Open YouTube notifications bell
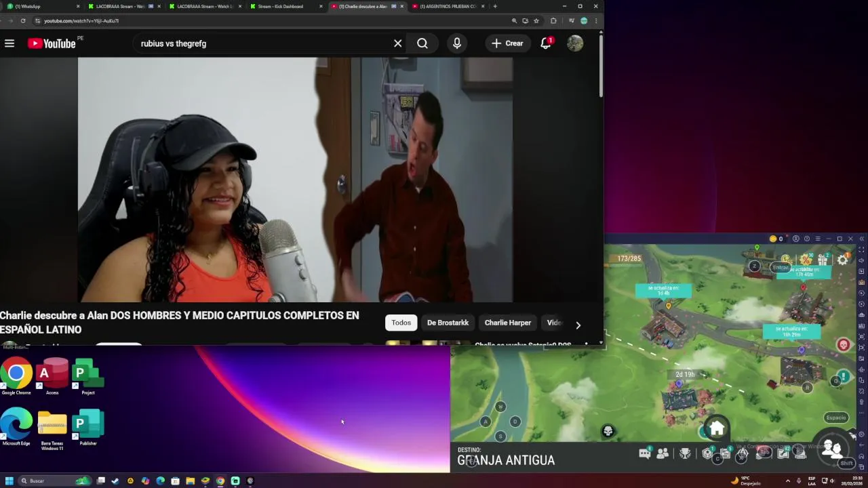Viewport: 868px width, 488px height. [x=546, y=43]
